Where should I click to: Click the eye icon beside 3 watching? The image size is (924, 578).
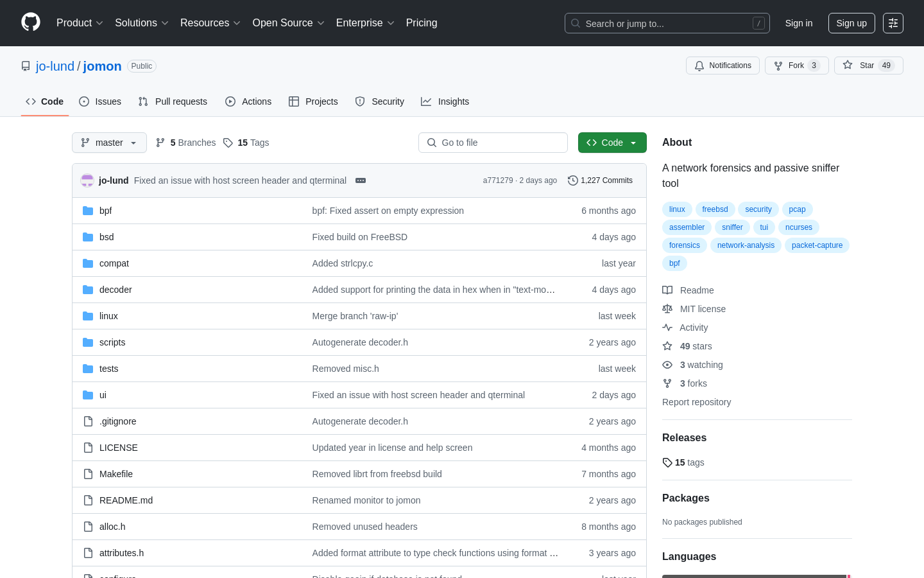point(667,365)
